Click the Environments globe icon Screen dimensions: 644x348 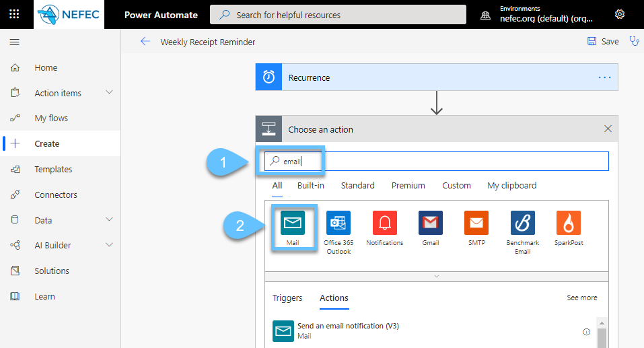coord(485,15)
